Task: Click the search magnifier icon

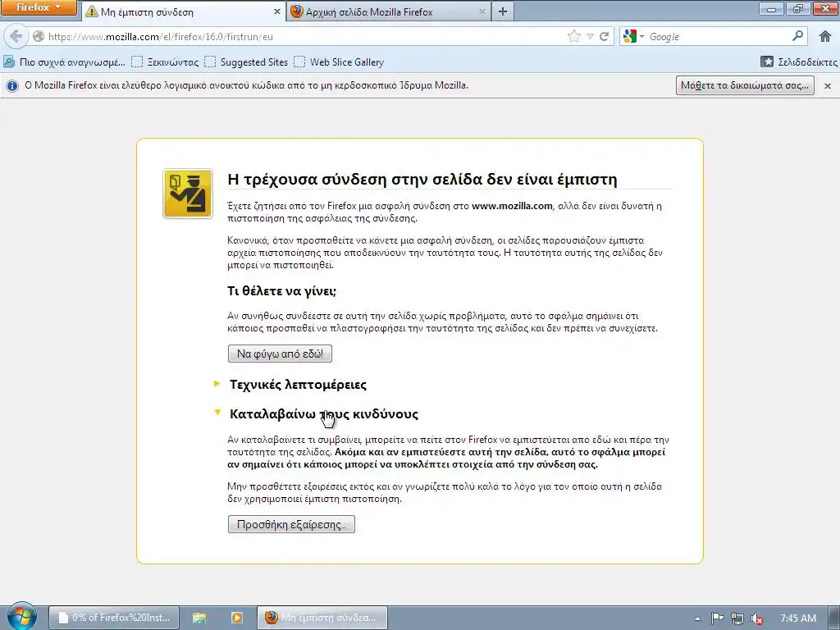Action: click(797, 36)
